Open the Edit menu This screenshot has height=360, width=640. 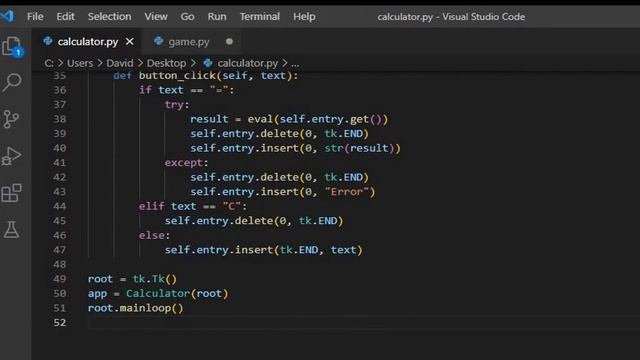click(x=65, y=17)
